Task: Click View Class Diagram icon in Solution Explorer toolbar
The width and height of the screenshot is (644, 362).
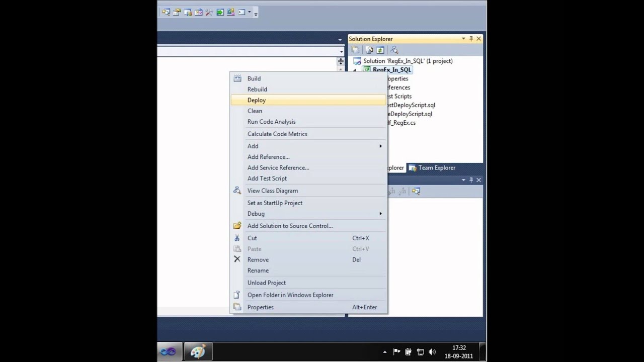Action: point(394,50)
